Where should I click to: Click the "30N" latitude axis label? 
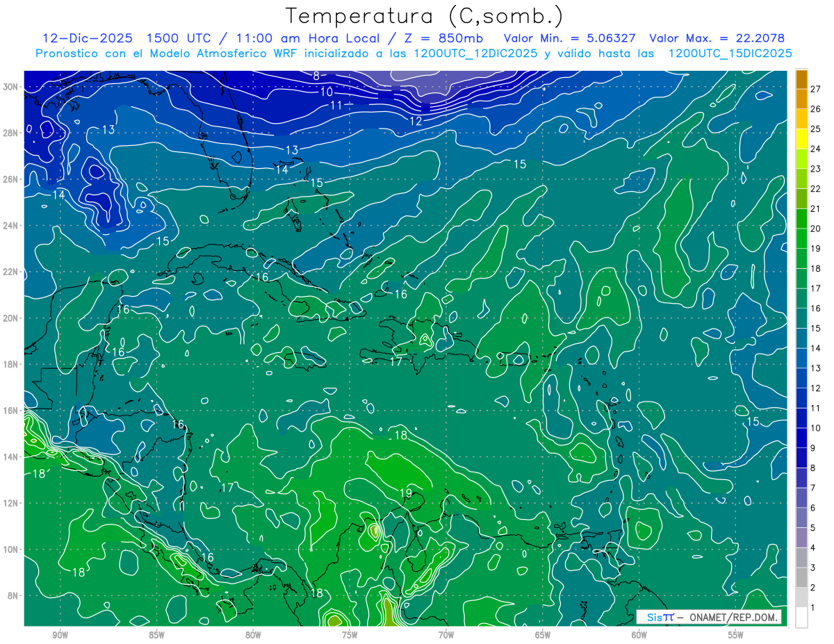pyautogui.click(x=11, y=87)
